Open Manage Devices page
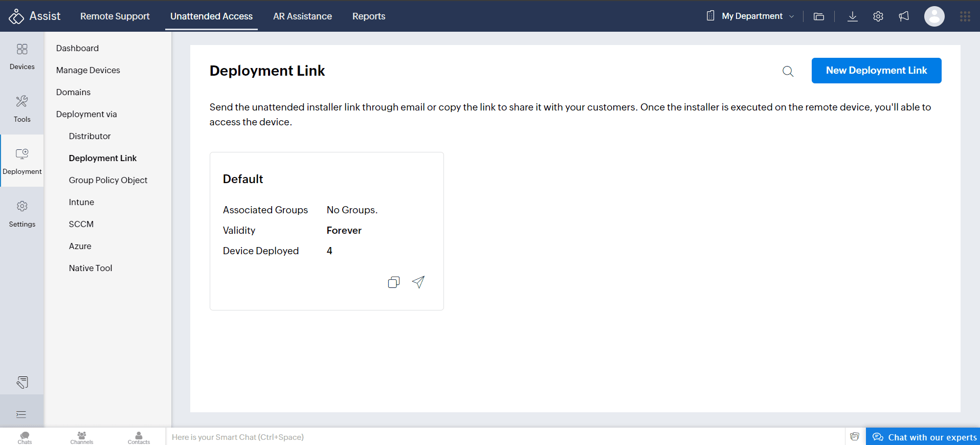 point(88,70)
